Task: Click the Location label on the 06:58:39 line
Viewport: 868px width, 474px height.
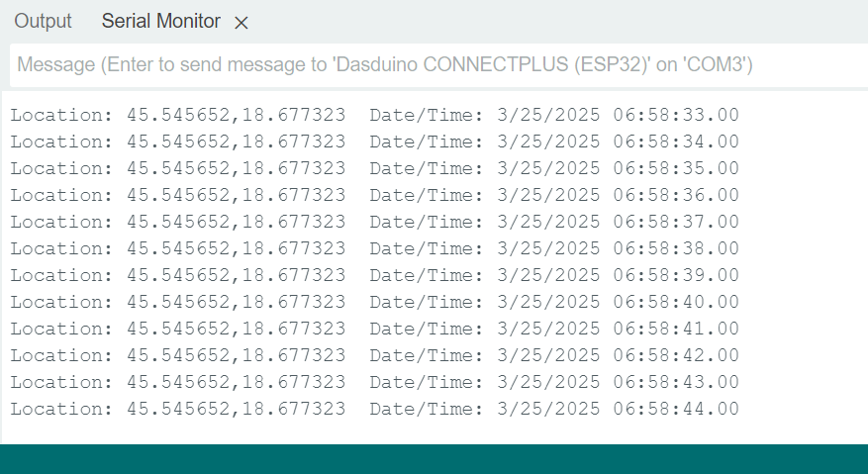Action: 62,275
